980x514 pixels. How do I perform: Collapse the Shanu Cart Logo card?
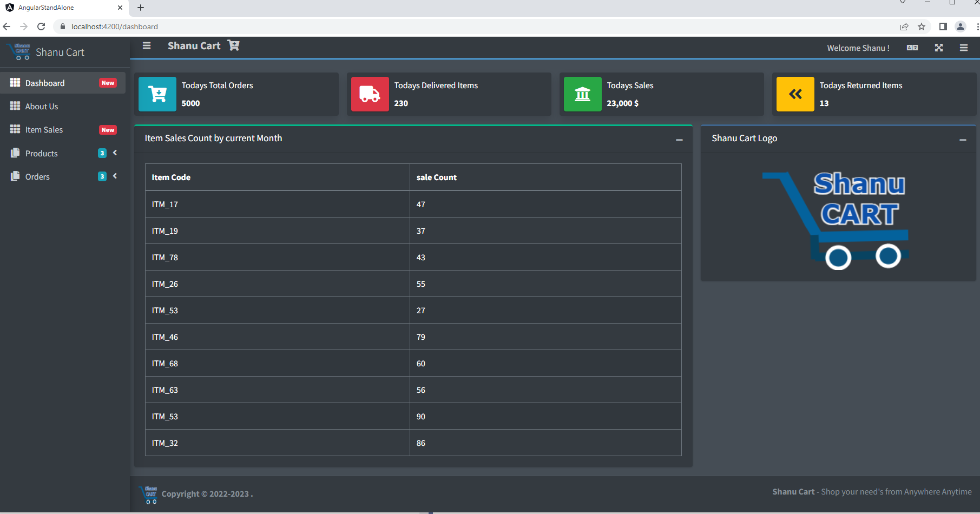963,140
